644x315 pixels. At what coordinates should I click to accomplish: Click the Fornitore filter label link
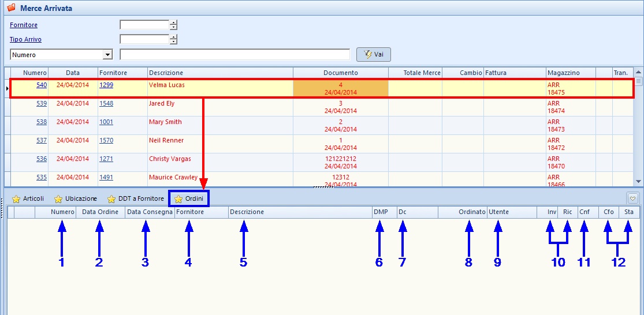coord(24,25)
